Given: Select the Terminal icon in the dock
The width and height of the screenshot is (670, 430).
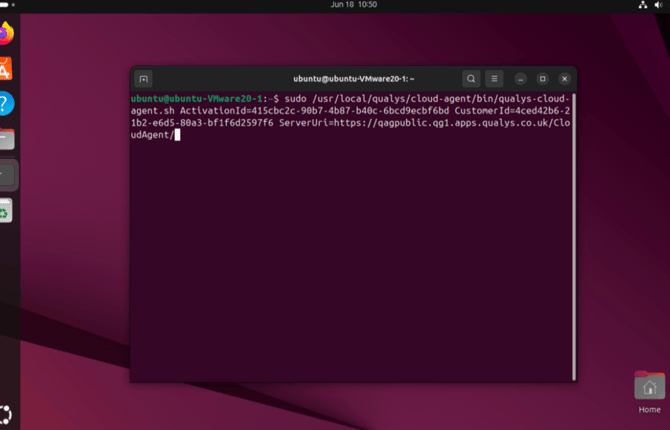Looking at the screenshot, I should click(8, 174).
